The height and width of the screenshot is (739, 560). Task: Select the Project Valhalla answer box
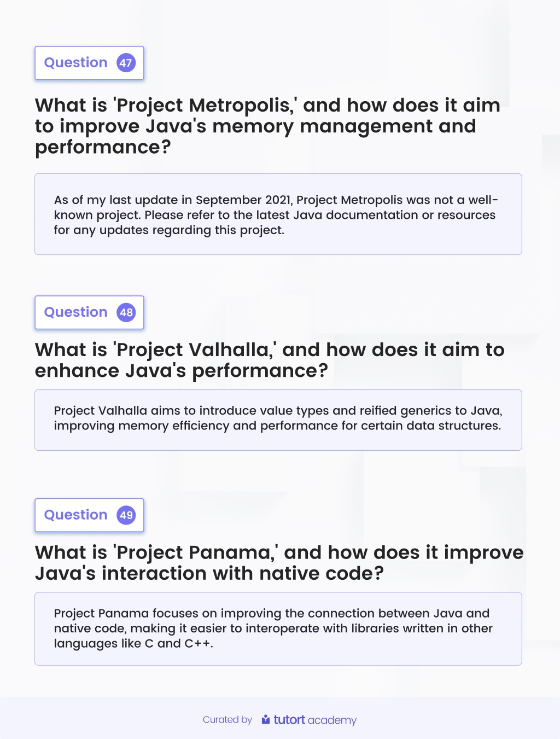pos(278,420)
